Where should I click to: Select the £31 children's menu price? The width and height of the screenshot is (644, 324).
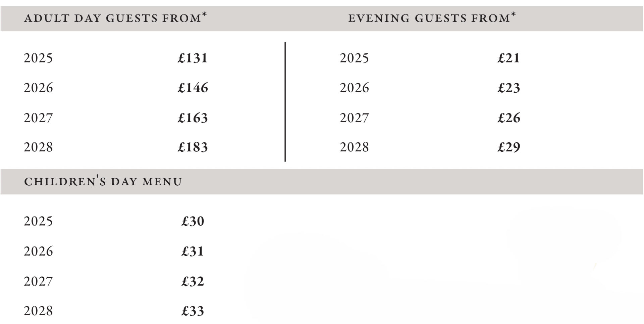pos(193,251)
